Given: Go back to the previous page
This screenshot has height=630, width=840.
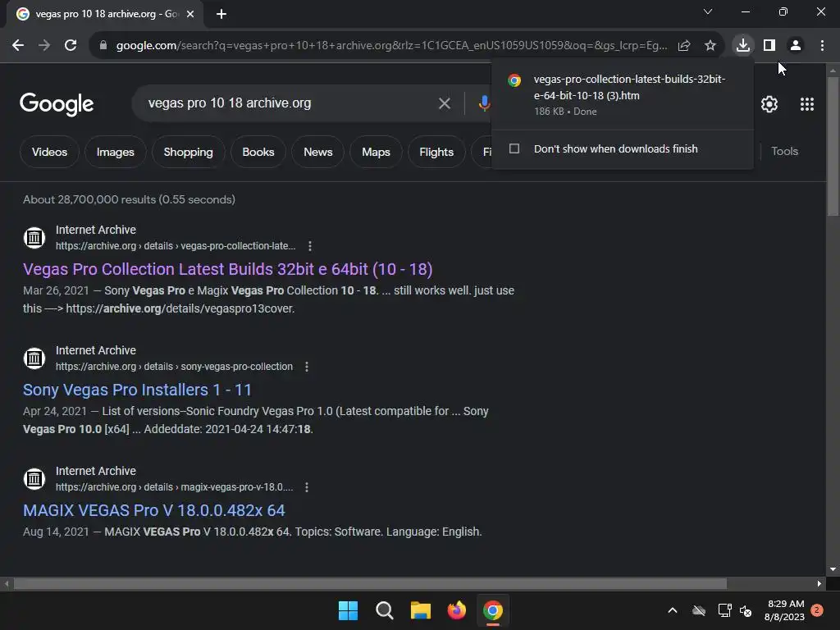Looking at the screenshot, I should click(18, 46).
